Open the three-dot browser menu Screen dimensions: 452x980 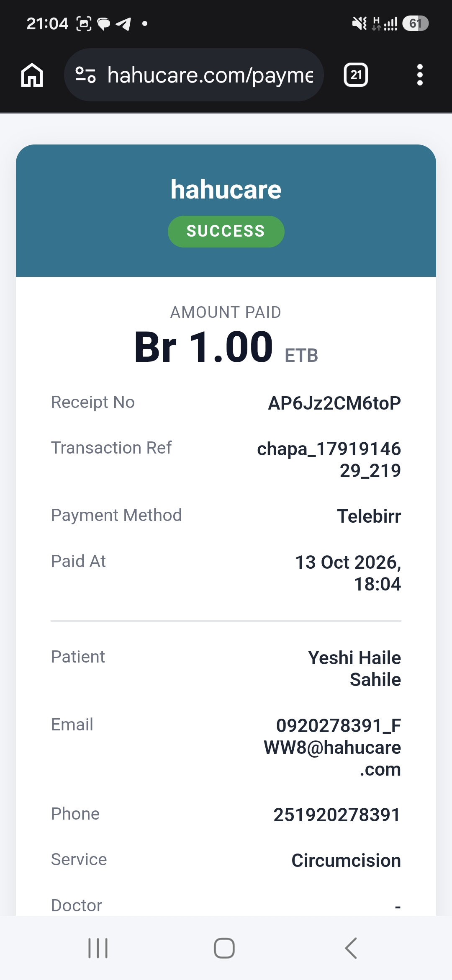(x=420, y=75)
